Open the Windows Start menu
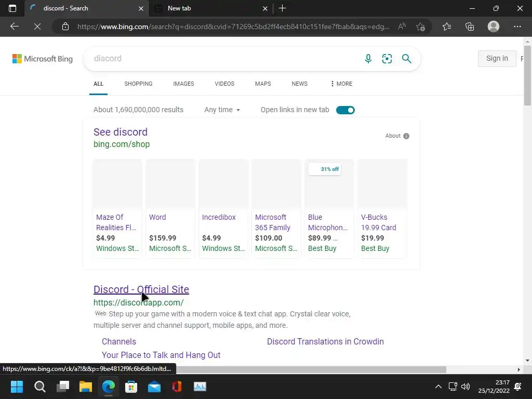Image resolution: width=532 pixels, height=399 pixels. [17, 387]
